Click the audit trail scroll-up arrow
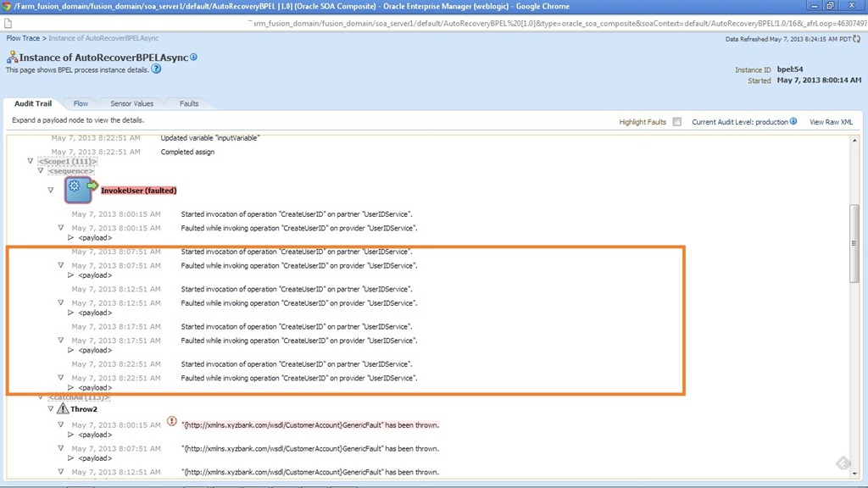The image size is (868, 488). tap(855, 141)
